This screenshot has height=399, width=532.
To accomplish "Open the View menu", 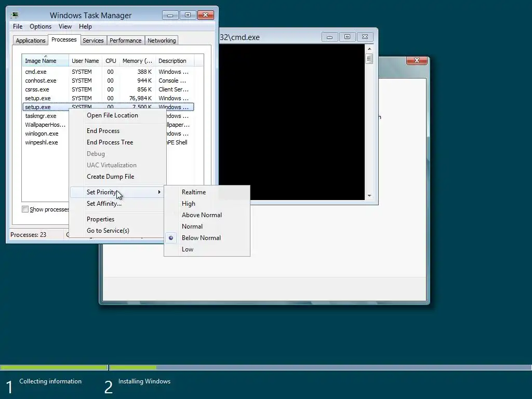I will [x=65, y=26].
